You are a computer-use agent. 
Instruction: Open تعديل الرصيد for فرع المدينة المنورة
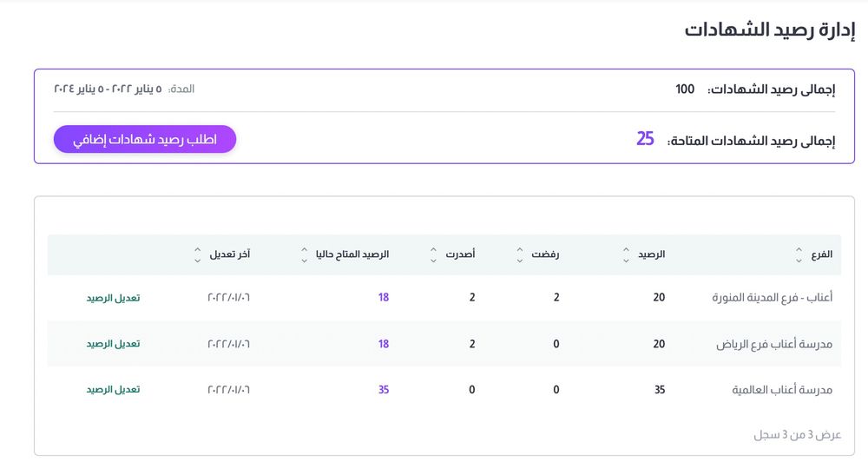point(113,298)
